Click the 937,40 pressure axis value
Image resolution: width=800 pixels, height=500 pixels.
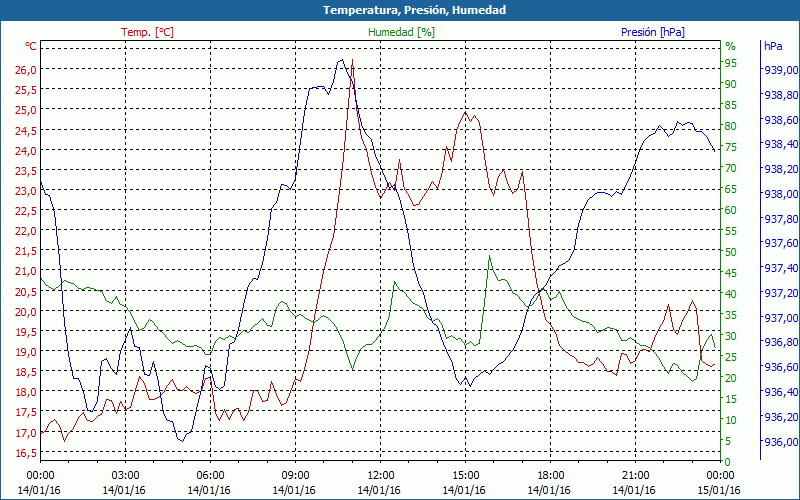coord(782,268)
